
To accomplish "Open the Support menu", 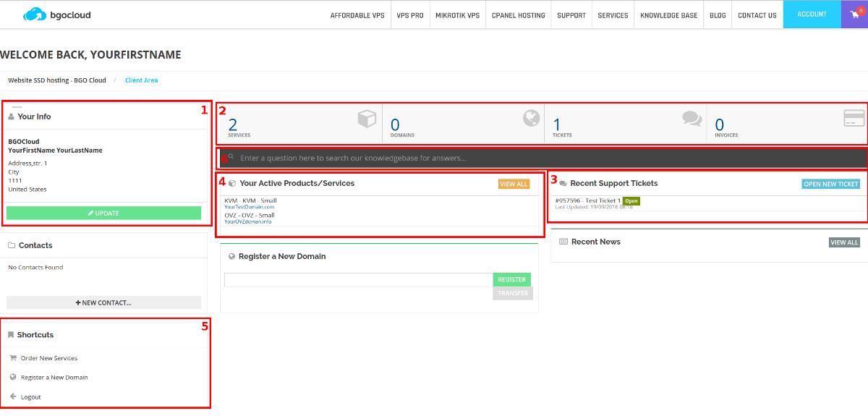I will pos(571,15).
